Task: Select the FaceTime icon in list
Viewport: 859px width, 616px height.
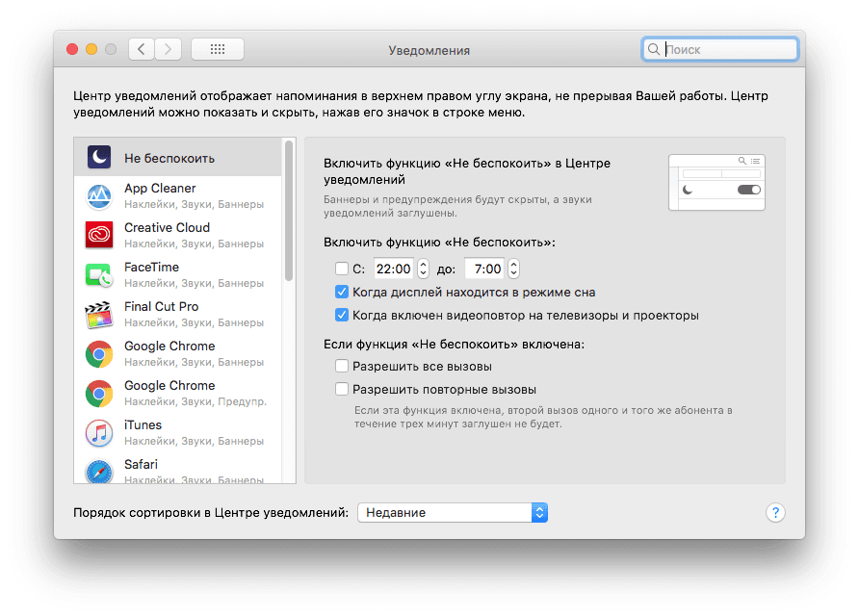Action: pos(99,275)
